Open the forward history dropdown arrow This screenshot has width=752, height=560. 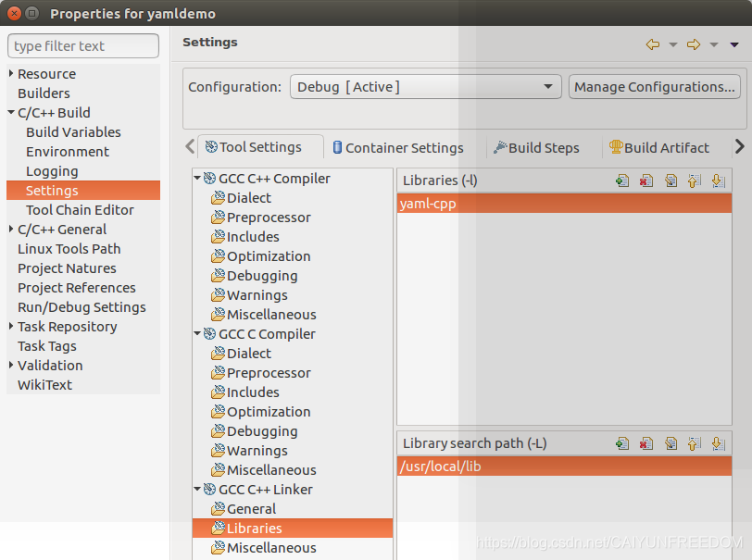coord(714,44)
